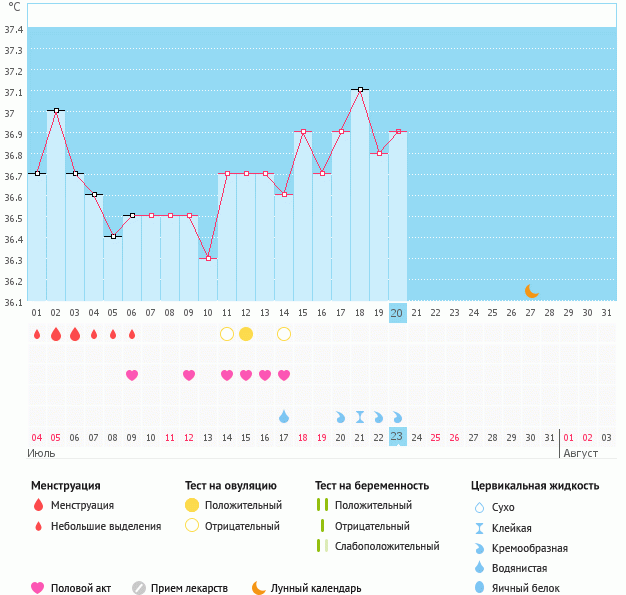This screenshot has height=595, width=626.
Task: Select the highlighted calendar date 23
Action: [x=397, y=437]
